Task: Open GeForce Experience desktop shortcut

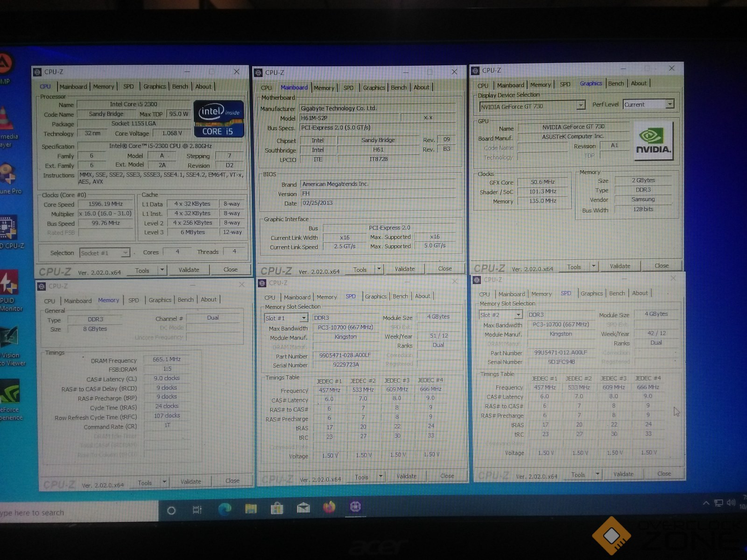Action: (9, 400)
